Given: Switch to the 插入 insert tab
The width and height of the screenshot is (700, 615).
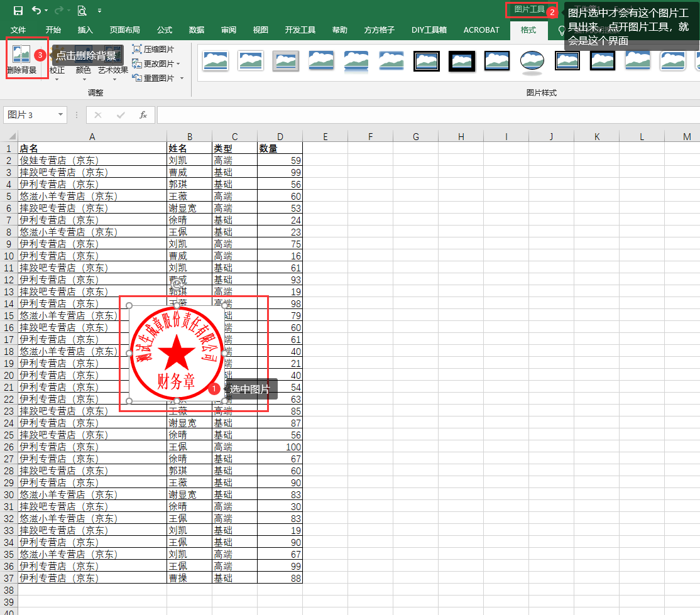Looking at the screenshot, I should point(85,30).
